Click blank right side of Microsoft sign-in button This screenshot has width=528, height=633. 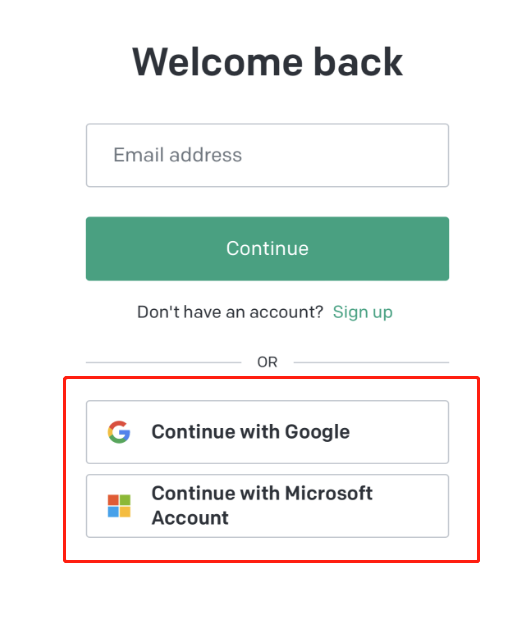[x=410, y=506]
